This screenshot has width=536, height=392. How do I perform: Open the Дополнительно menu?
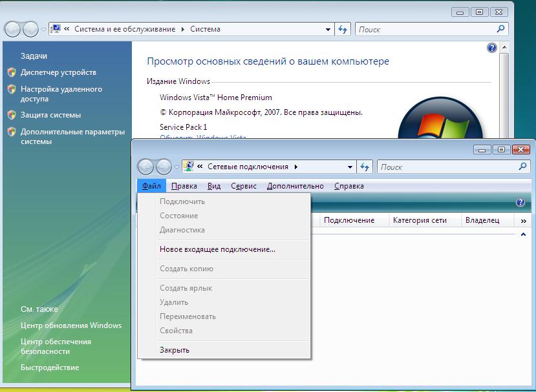click(295, 186)
